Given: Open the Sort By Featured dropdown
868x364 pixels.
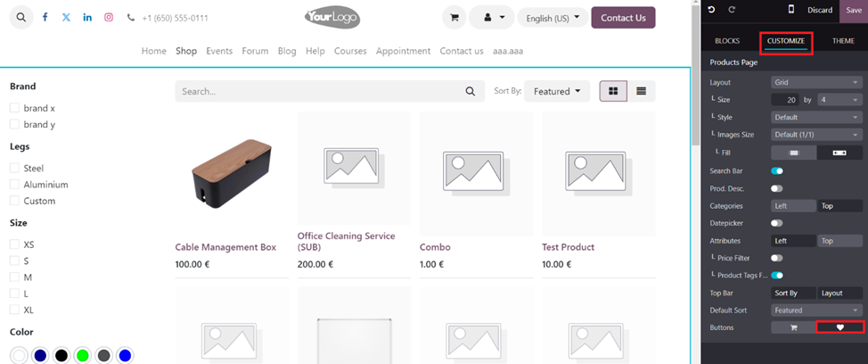Looking at the screenshot, I should coord(557,91).
